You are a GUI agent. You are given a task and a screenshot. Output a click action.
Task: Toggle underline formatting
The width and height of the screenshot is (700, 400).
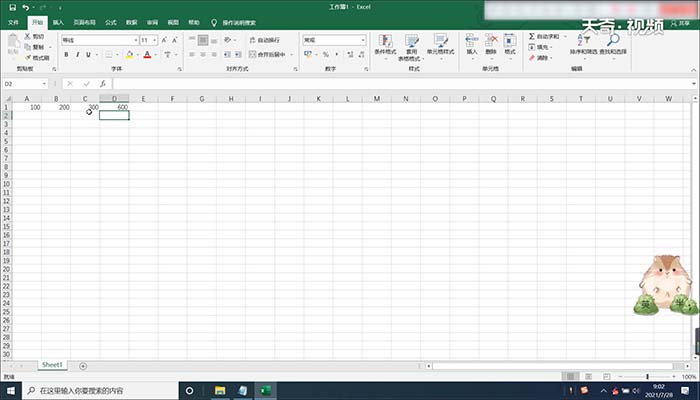pyautogui.click(x=88, y=54)
